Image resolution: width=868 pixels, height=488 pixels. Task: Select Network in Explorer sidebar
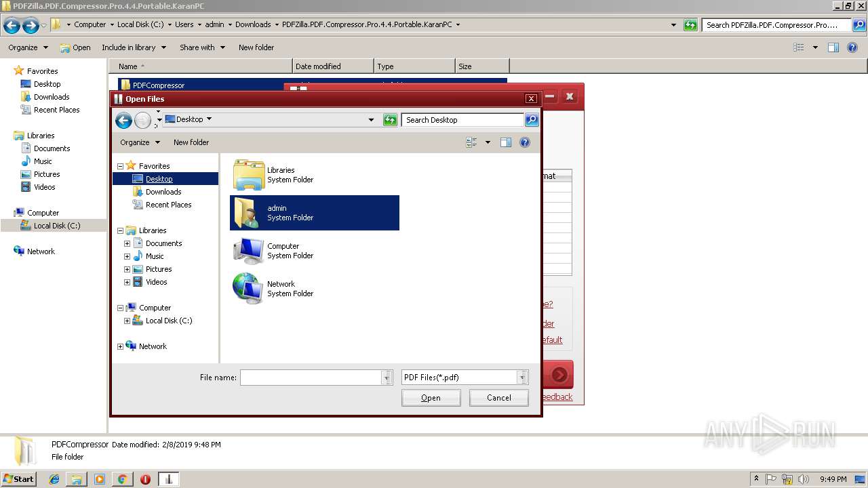pyautogui.click(x=41, y=251)
